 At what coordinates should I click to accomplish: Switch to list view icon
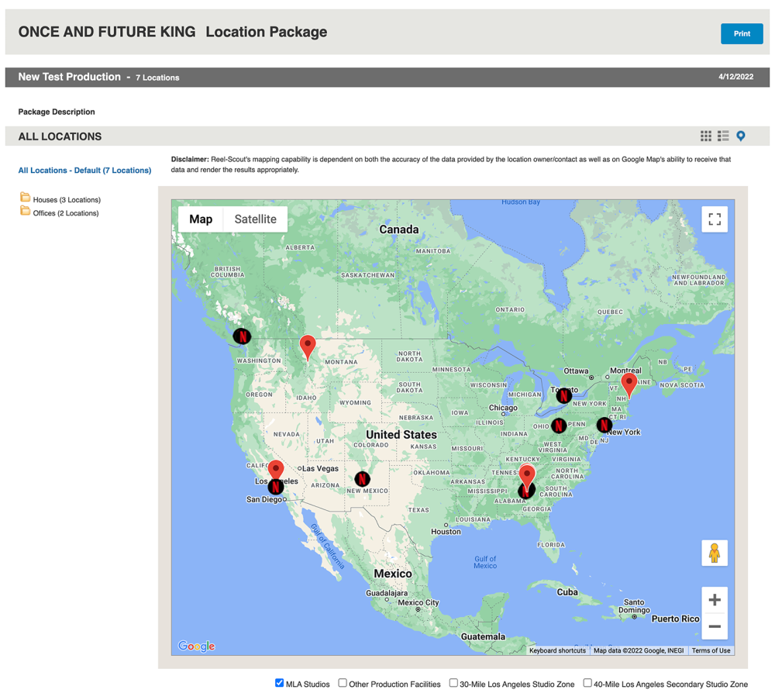[723, 136]
